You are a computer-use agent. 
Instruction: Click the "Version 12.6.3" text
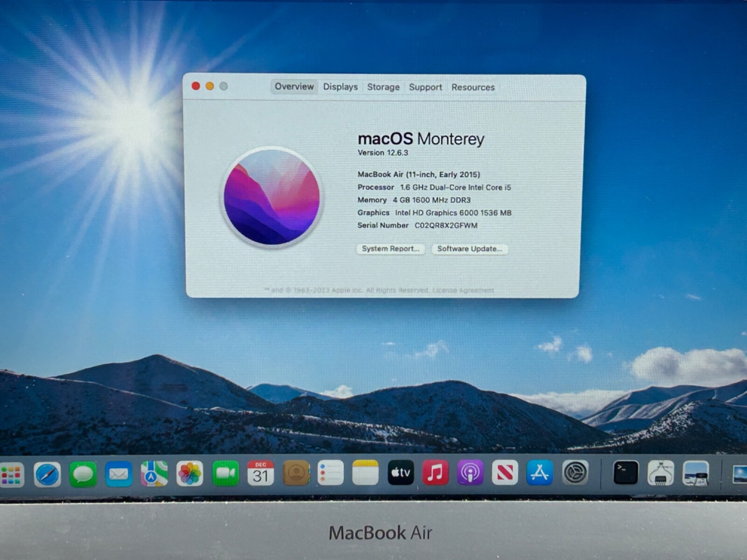pos(383,153)
